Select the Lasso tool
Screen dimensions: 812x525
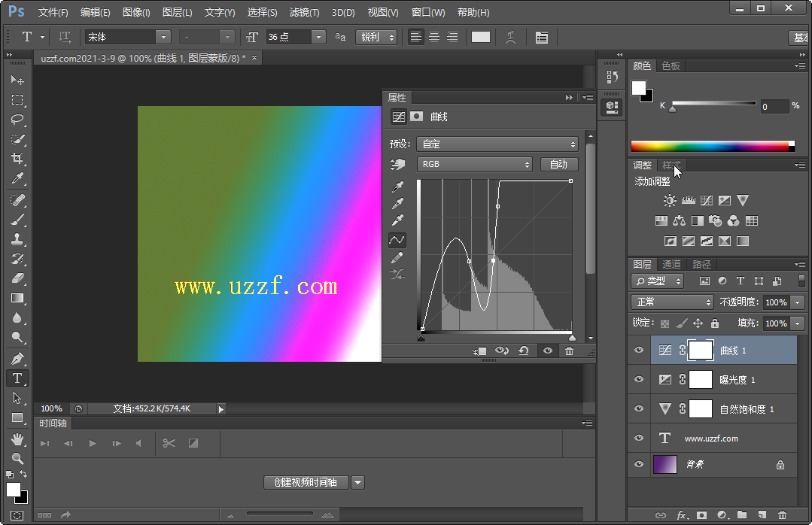tap(17, 119)
